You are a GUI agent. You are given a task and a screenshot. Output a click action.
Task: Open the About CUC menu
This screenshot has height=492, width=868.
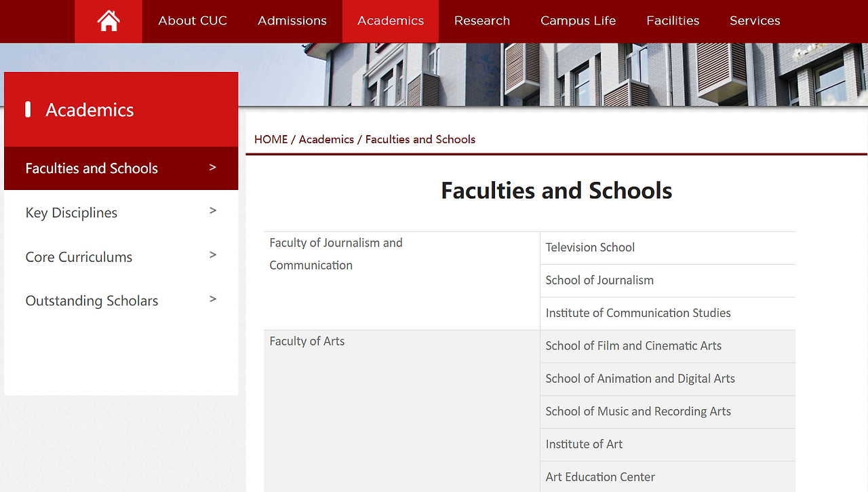193,21
